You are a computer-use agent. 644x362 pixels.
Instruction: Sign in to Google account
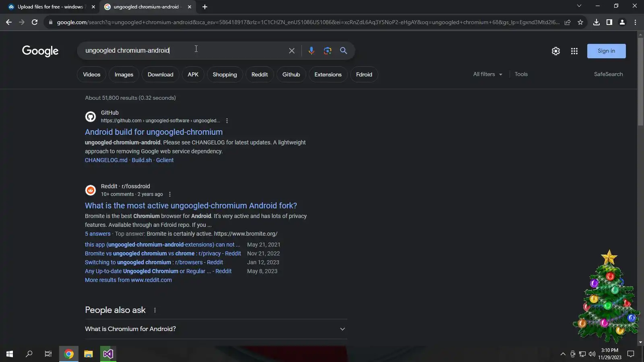click(606, 51)
